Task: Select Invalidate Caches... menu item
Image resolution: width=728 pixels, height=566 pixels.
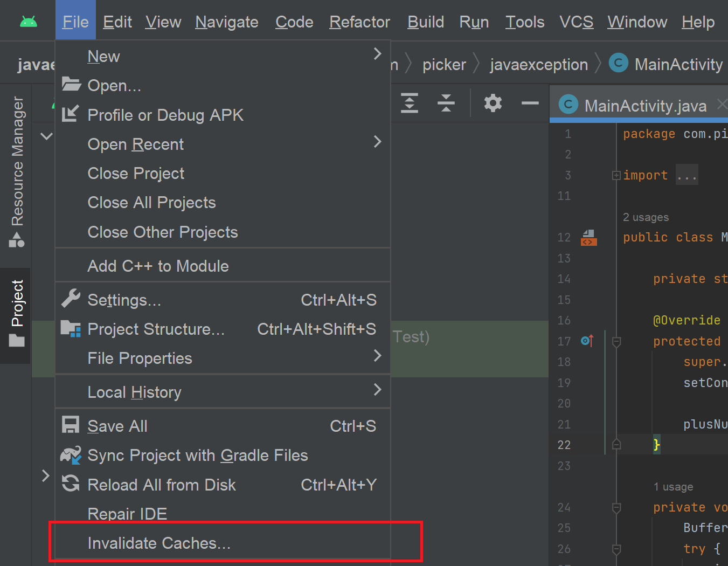Action: (x=223, y=543)
